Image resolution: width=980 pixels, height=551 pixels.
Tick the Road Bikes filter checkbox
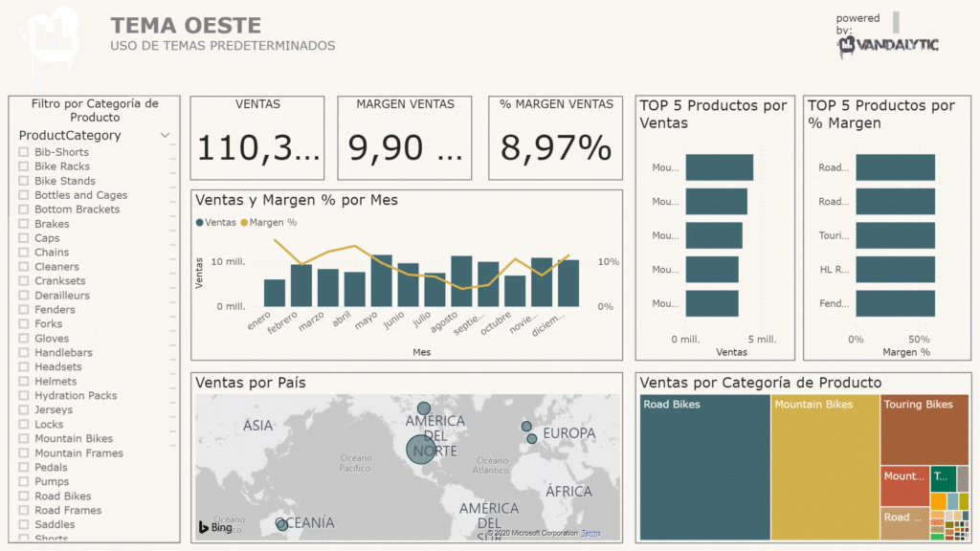[x=24, y=496]
